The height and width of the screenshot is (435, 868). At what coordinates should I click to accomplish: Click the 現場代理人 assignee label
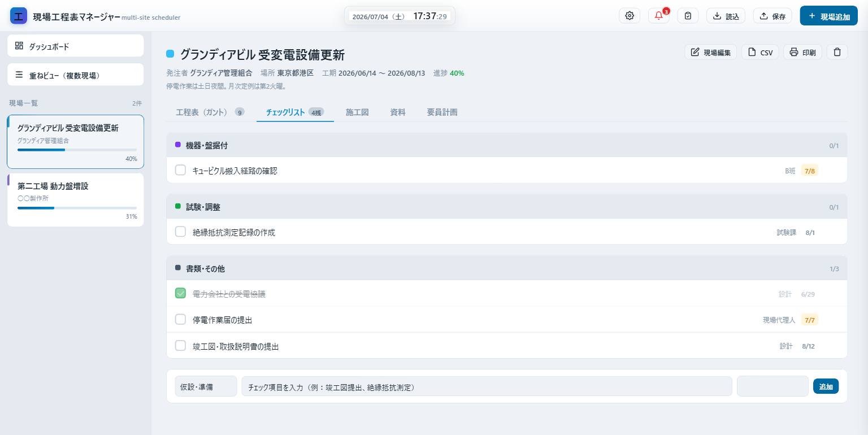point(779,320)
